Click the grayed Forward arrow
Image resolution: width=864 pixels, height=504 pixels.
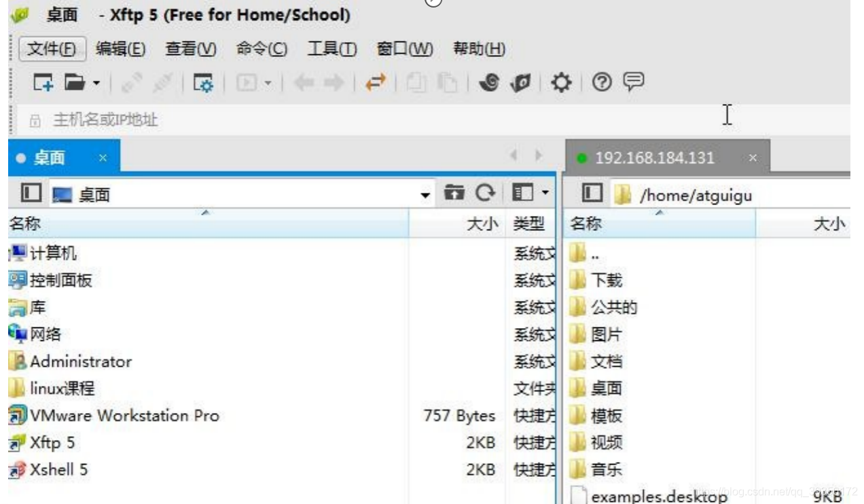(334, 83)
